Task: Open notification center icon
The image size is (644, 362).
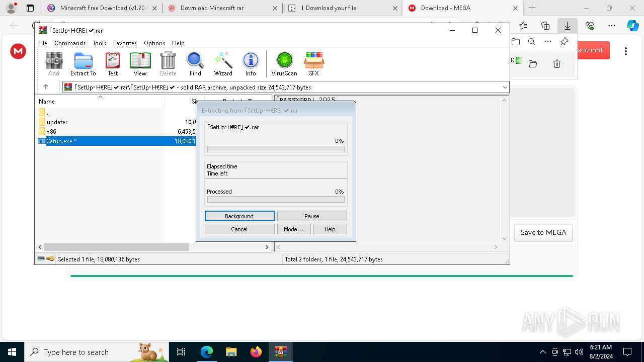Action: click(x=627, y=352)
